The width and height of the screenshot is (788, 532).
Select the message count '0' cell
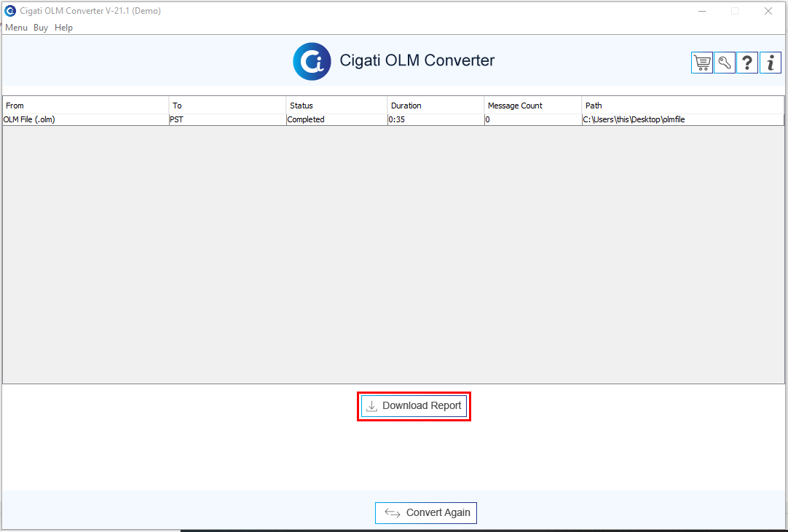click(532, 119)
